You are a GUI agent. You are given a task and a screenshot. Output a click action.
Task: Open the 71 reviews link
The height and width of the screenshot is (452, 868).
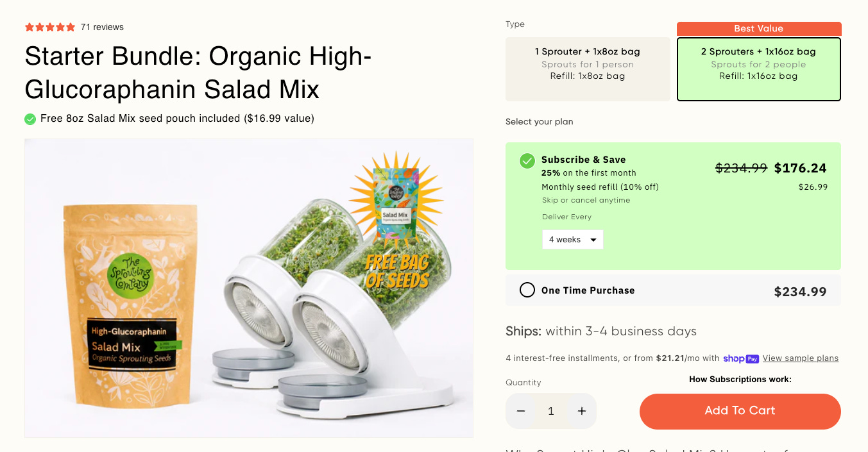[x=102, y=27]
